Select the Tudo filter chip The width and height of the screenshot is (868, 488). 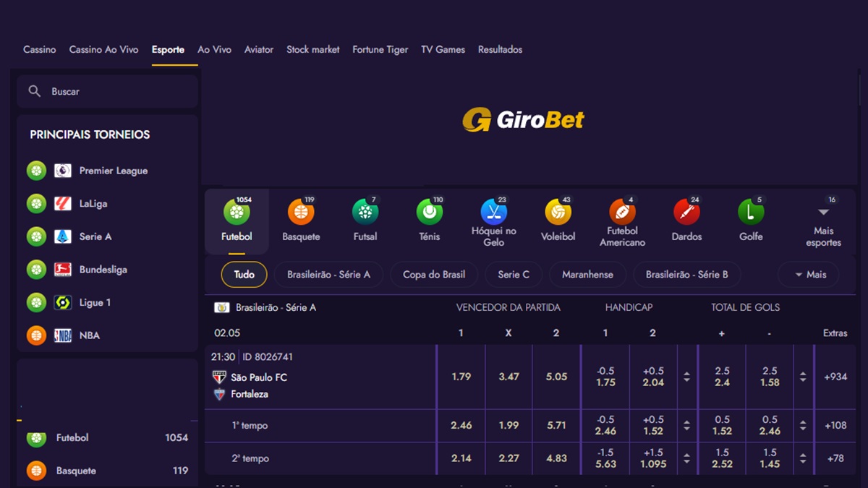coord(244,275)
